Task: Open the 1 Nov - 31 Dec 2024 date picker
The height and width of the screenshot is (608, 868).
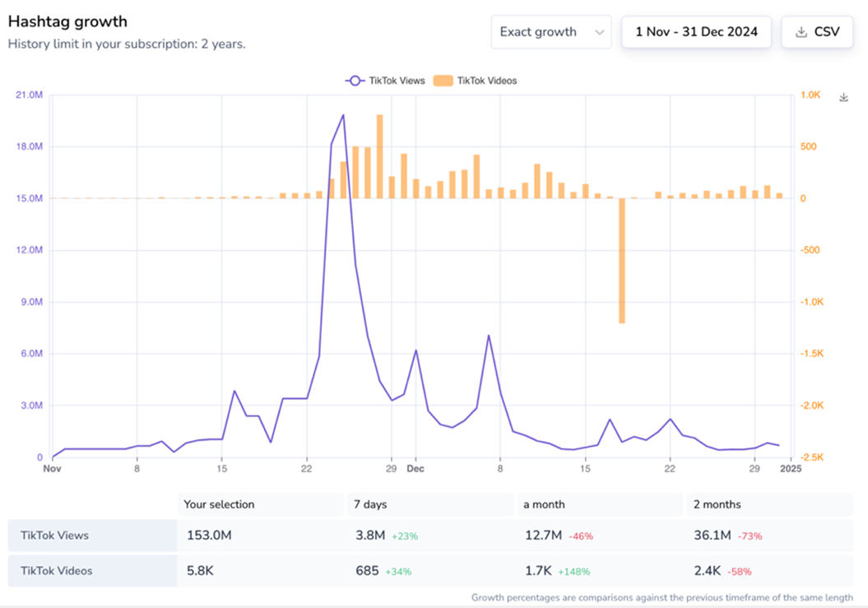Action: pos(696,32)
